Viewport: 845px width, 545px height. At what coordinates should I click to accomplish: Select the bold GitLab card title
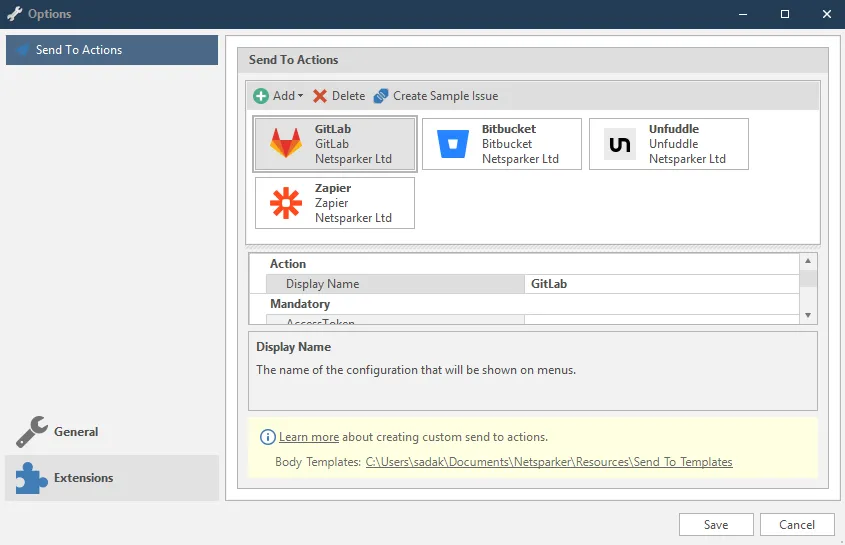(333, 129)
